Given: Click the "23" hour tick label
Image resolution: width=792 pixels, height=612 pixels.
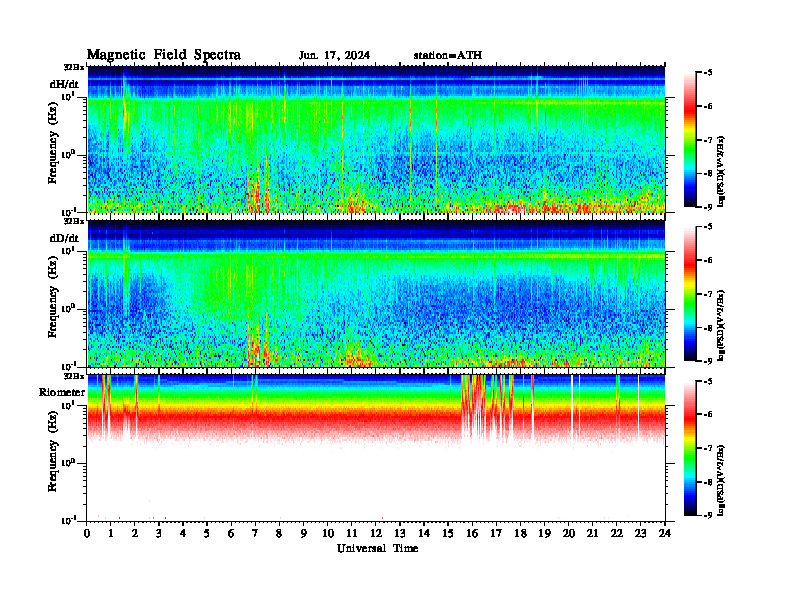Looking at the screenshot, I should click(640, 534).
